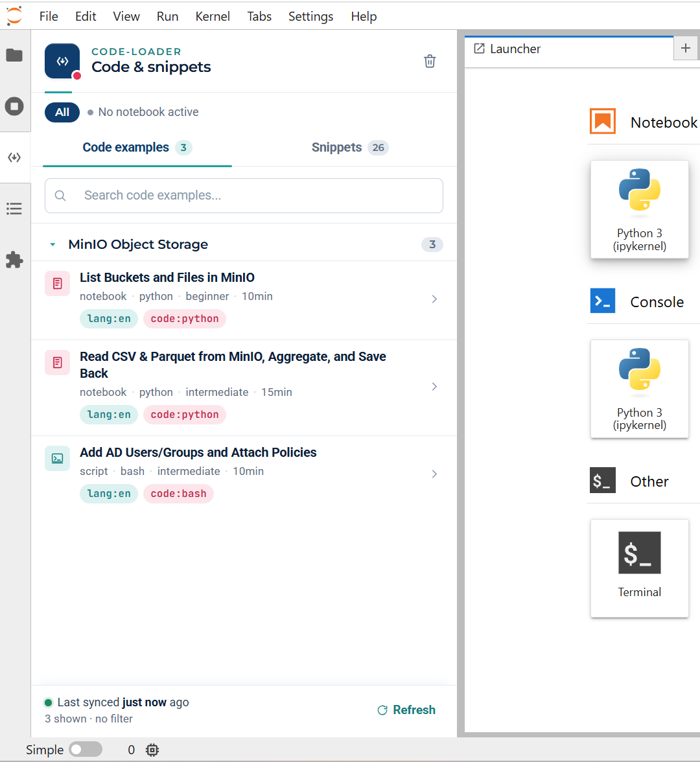Click the status bar counter 0
Screen dimensions: 700x762
pos(131,750)
